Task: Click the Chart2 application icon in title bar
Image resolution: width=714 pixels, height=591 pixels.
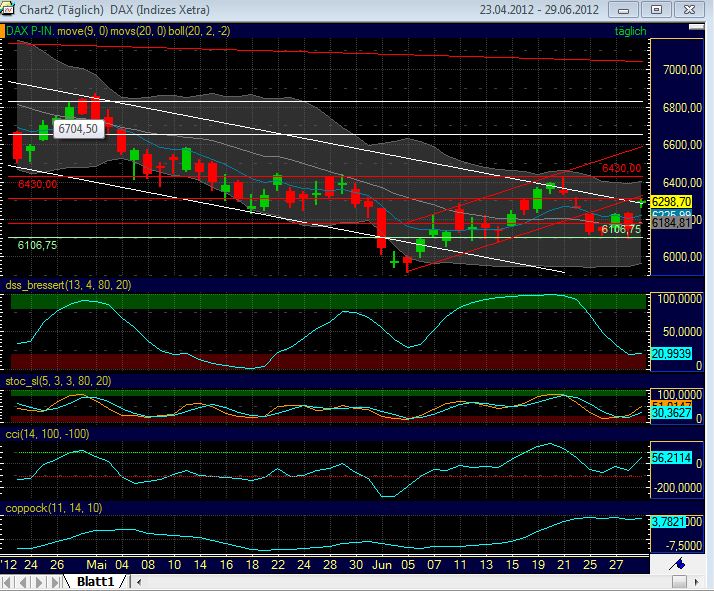Action: 7,8
